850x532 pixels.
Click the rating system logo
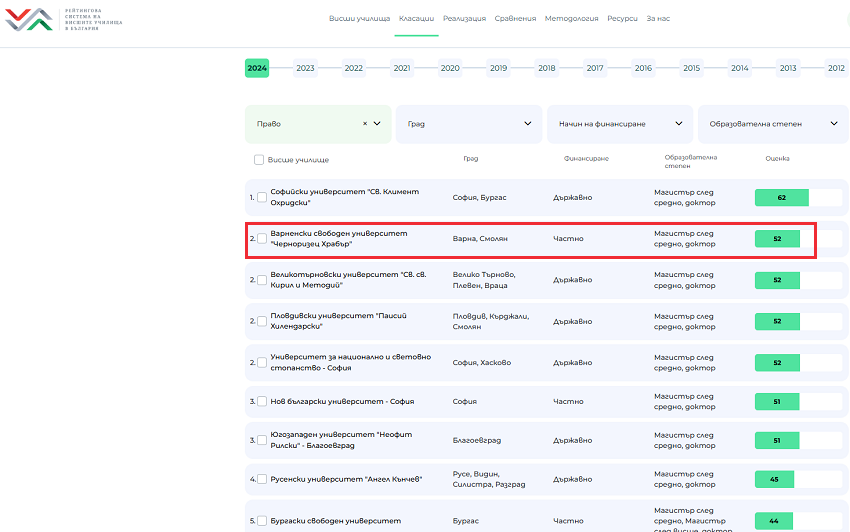coord(63,20)
